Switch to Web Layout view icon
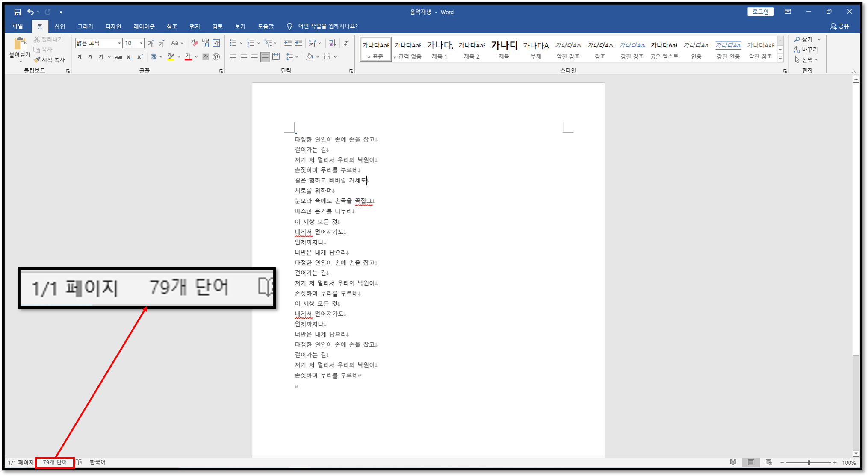868x476 pixels. point(769,462)
